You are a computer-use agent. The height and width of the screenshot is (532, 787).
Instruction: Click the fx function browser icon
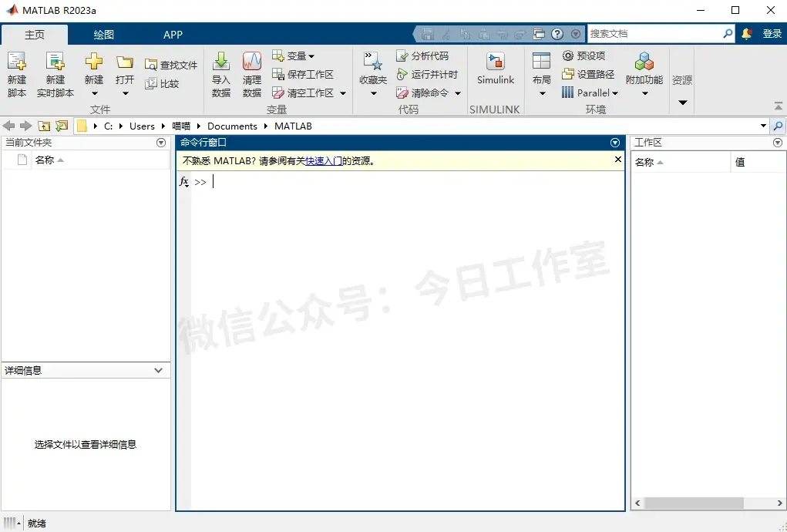coord(184,182)
